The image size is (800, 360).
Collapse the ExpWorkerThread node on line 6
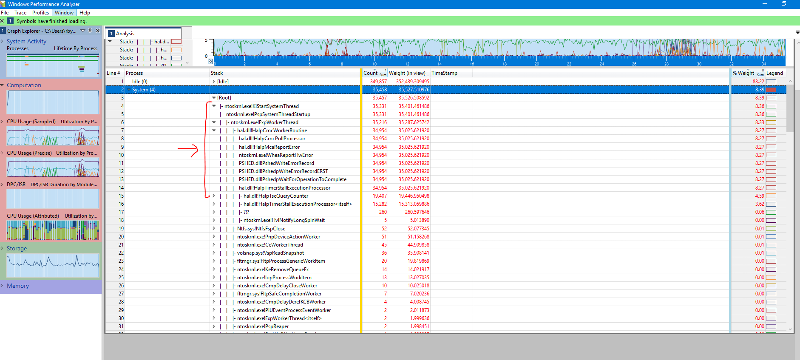coord(214,122)
